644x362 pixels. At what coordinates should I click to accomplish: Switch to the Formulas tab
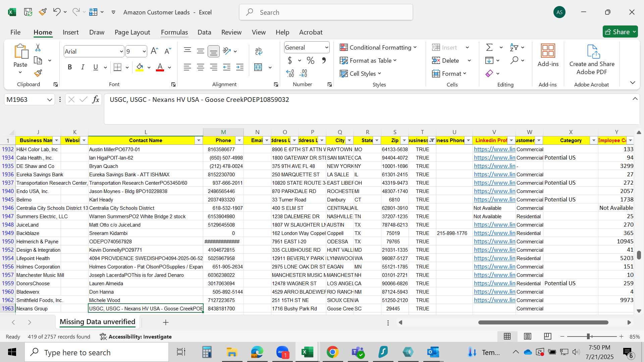pyautogui.click(x=174, y=32)
